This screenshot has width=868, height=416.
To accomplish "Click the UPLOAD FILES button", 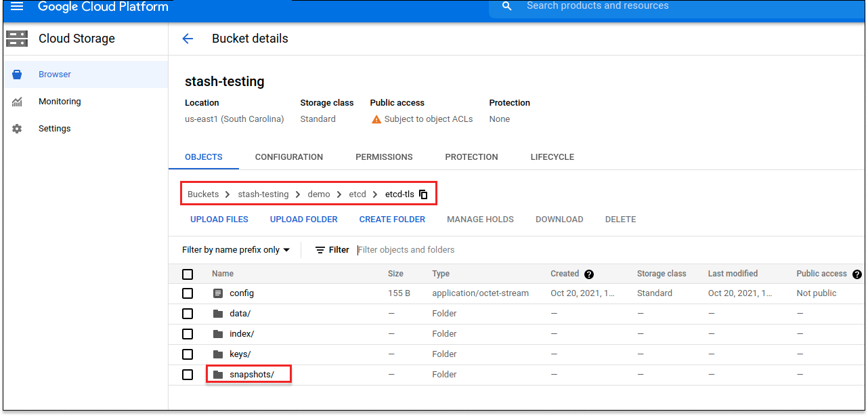I will [x=219, y=220].
